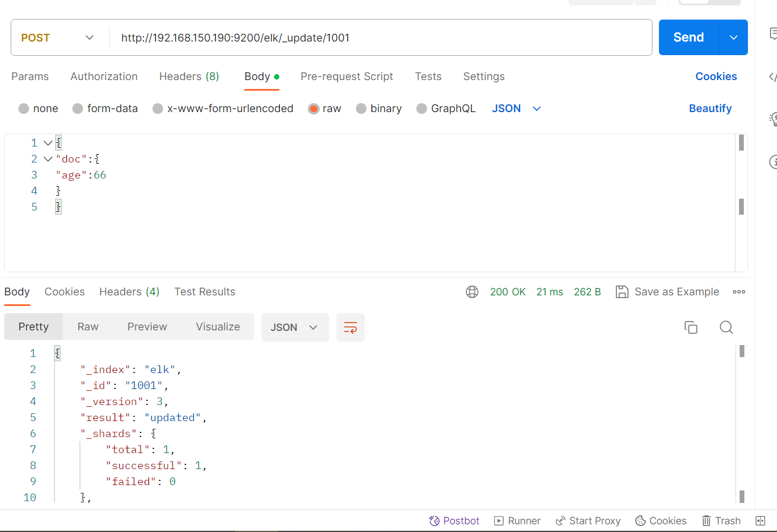
Task: Click the "age":66 line in body
Action: [81, 175]
